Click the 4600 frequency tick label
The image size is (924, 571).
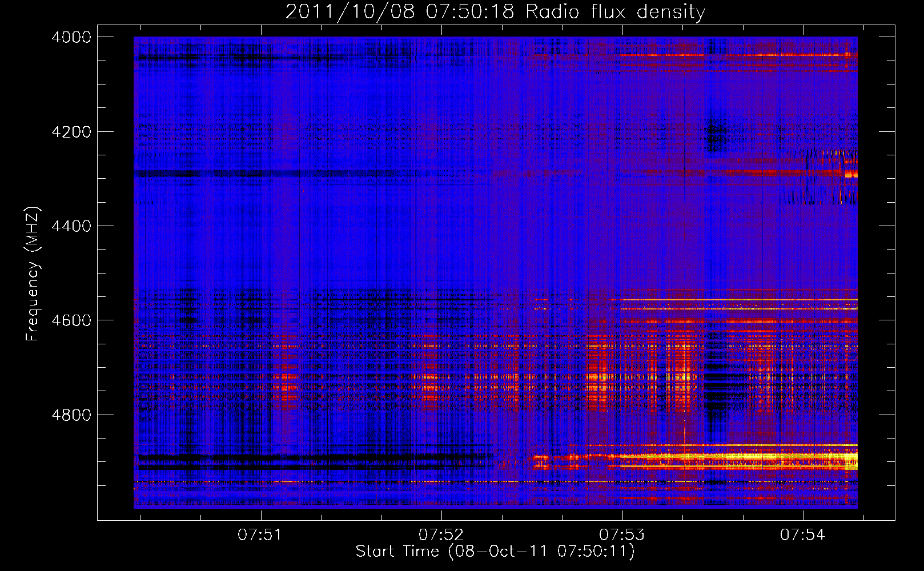pyautogui.click(x=71, y=320)
